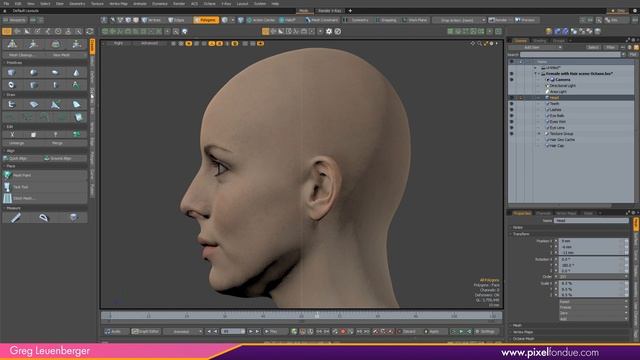This screenshot has height=360, width=640.
Task: Click first draw tool icon in Draw section
Action: coord(12,104)
